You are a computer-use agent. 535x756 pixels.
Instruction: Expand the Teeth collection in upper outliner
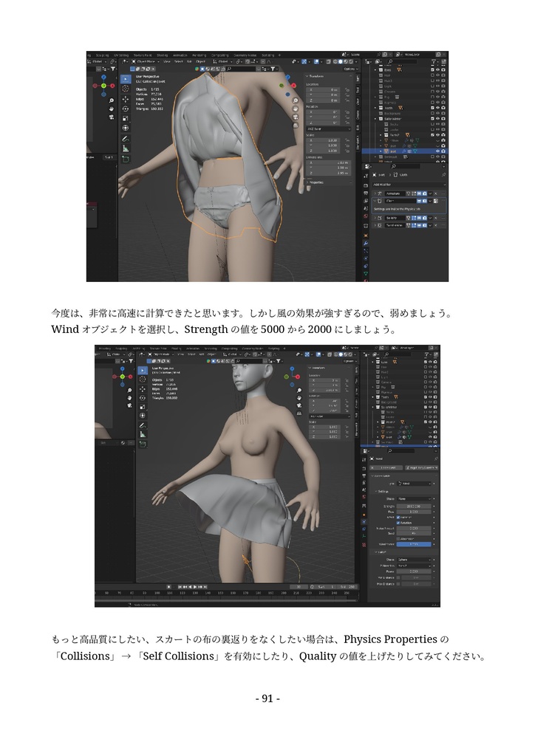coord(375,108)
